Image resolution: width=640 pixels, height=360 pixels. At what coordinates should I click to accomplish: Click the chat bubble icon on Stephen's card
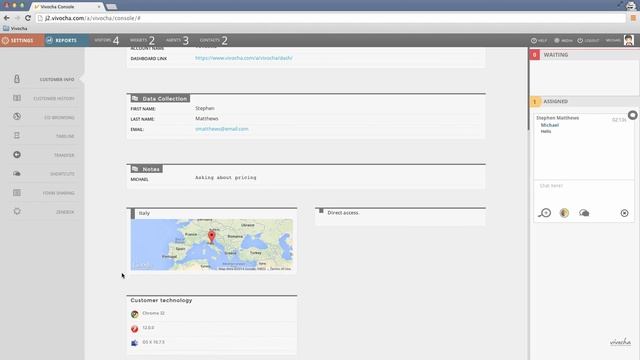(632, 115)
